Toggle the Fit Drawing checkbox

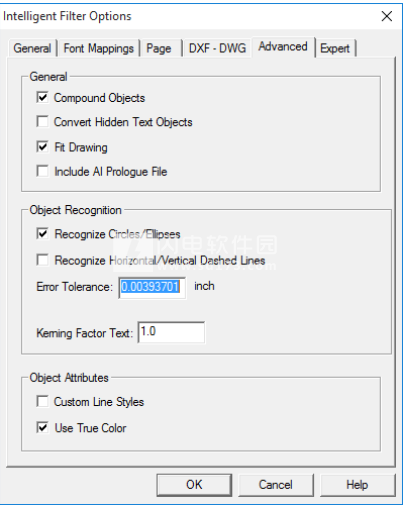click(x=42, y=147)
